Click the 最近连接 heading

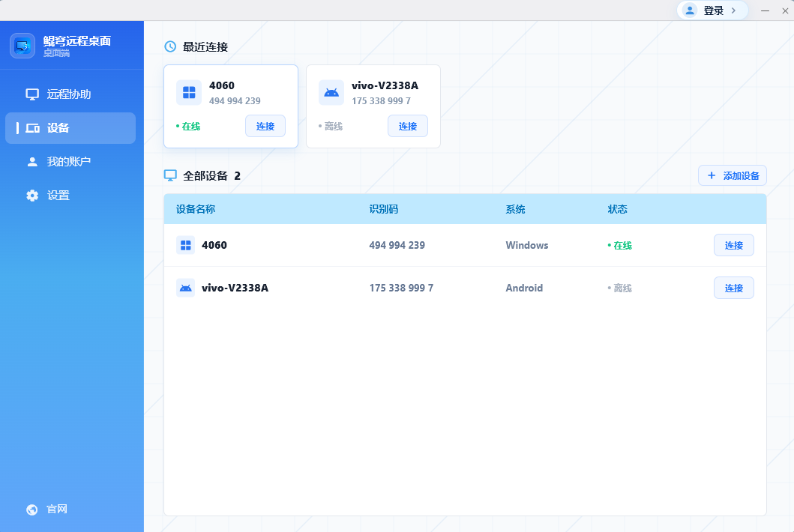point(205,46)
